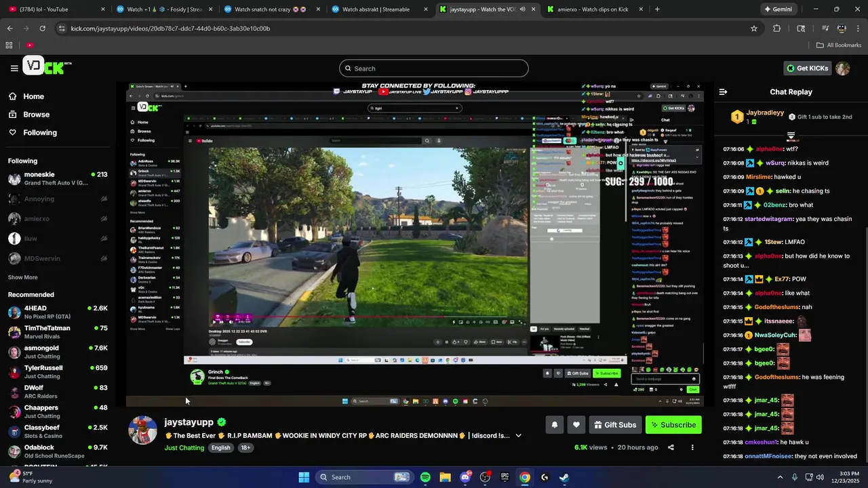Click the 18+ tag
The image size is (868, 488).
tap(245, 447)
